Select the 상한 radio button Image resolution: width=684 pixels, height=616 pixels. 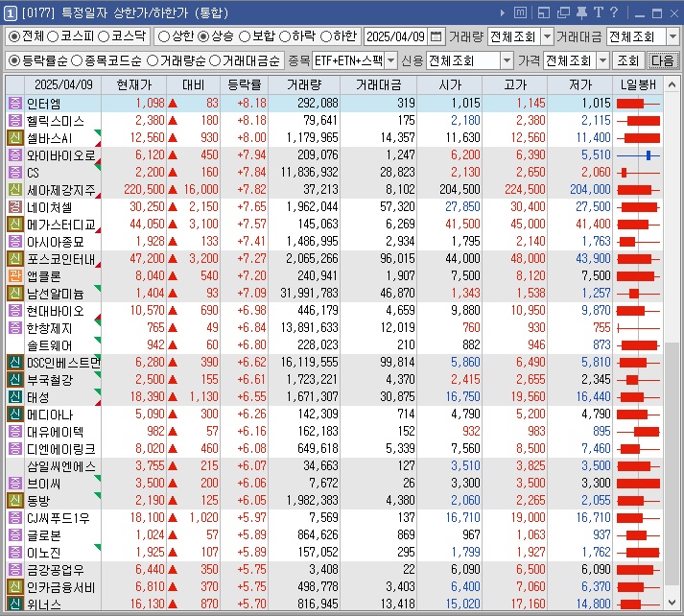tap(163, 36)
